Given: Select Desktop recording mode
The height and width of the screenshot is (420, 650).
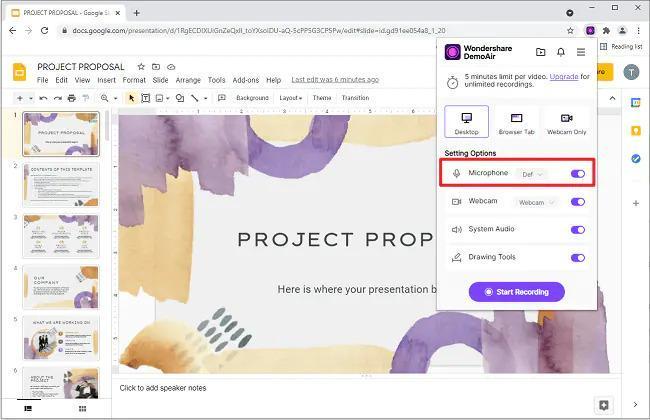Looking at the screenshot, I should [466, 121].
